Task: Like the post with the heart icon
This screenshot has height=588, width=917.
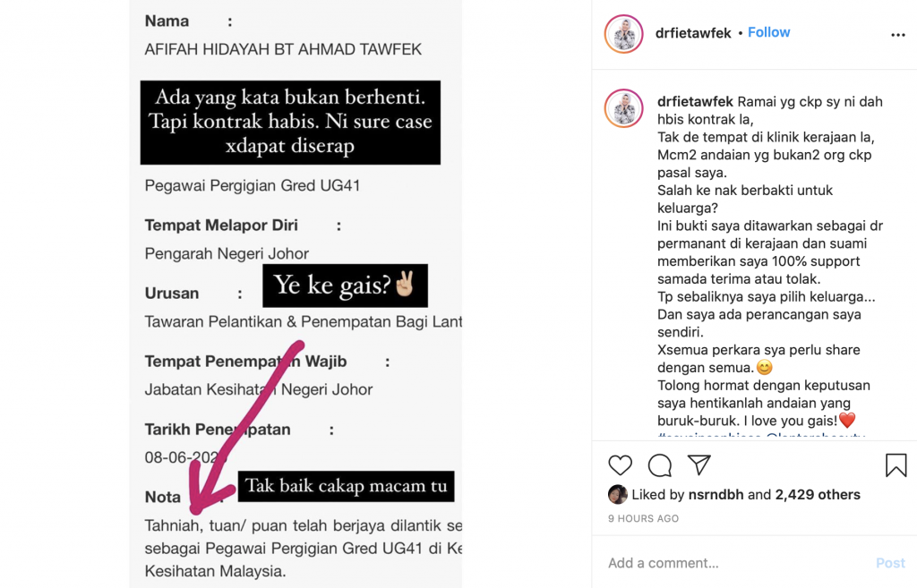Action: click(620, 465)
